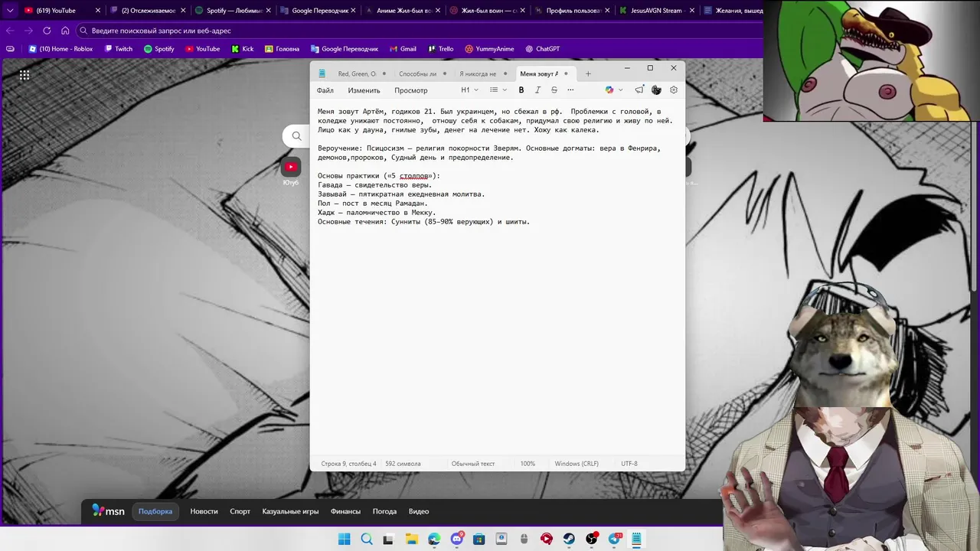This screenshot has height=551, width=980.
Task: Open Microsoft Store from taskbar
Action: 479,539
